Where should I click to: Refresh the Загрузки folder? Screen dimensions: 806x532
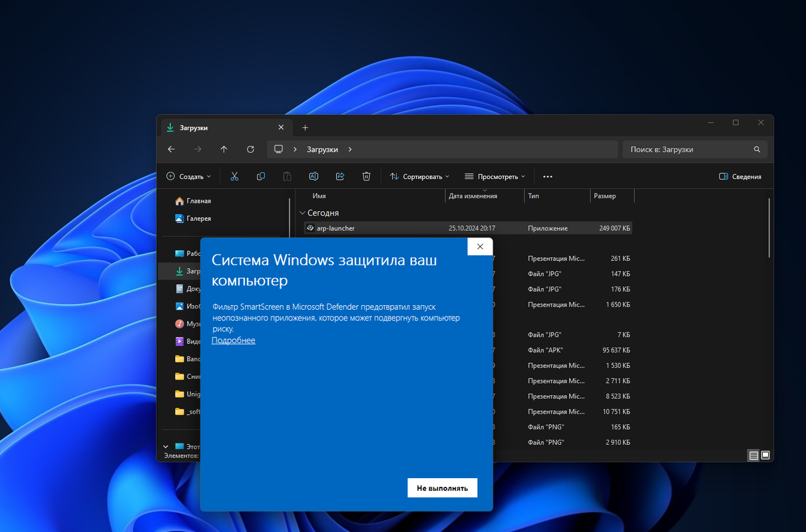[250, 150]
